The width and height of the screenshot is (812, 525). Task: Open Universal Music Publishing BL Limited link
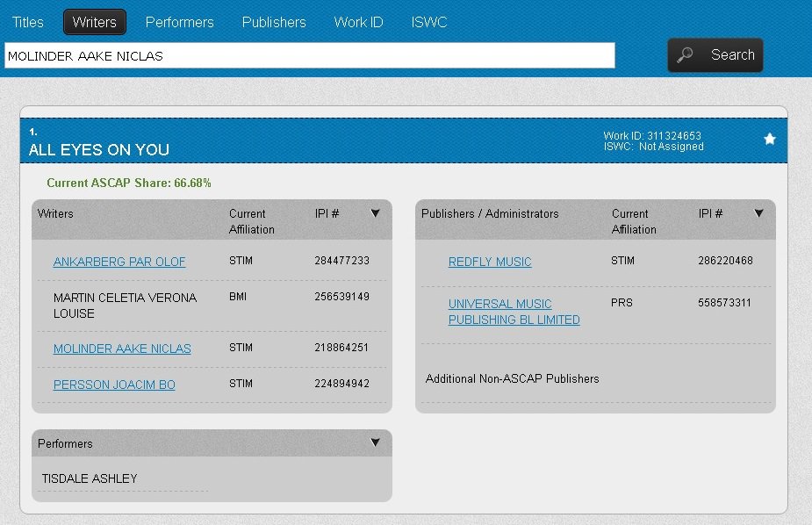(x=514, y=312)
